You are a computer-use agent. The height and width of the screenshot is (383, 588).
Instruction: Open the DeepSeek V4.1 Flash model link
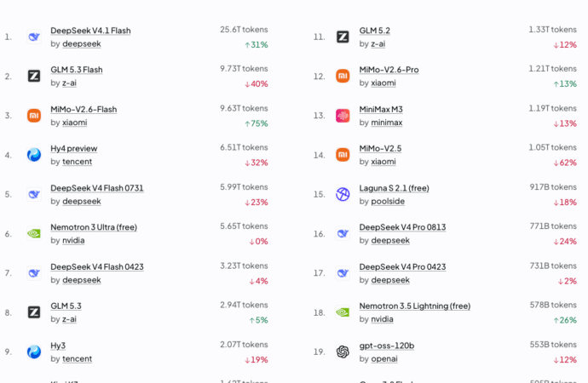click(x=90, y=31)
